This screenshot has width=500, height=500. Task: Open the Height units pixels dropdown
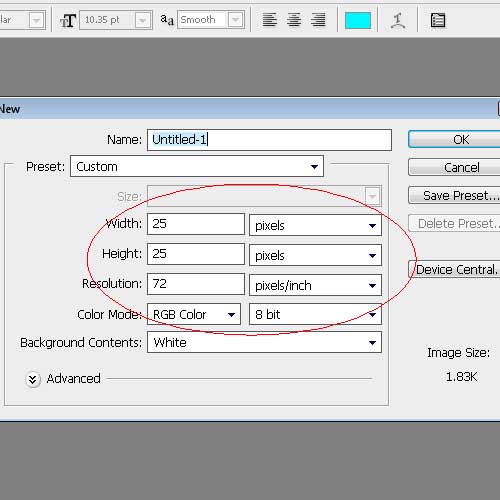tap(315, 255)
